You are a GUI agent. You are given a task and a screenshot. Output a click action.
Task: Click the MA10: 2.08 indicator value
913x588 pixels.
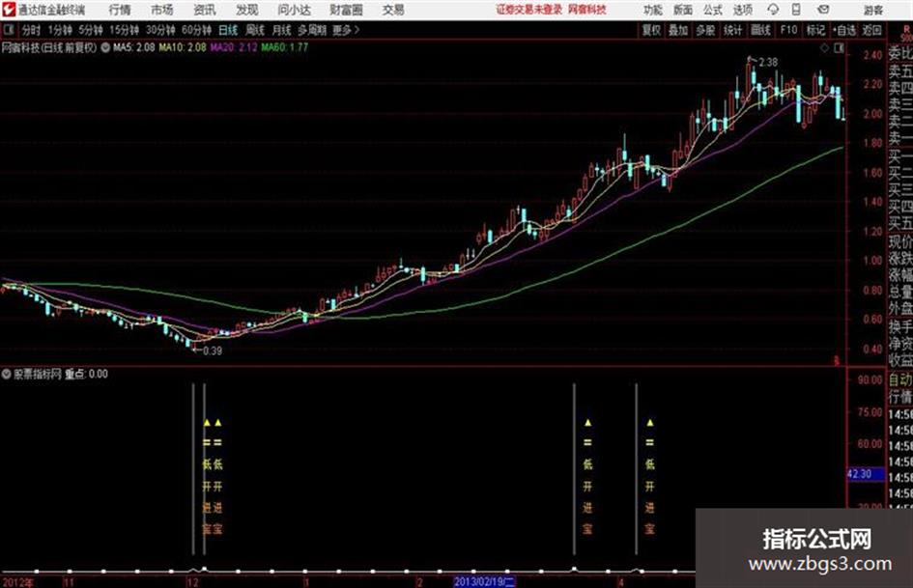(x=183, y=47)
